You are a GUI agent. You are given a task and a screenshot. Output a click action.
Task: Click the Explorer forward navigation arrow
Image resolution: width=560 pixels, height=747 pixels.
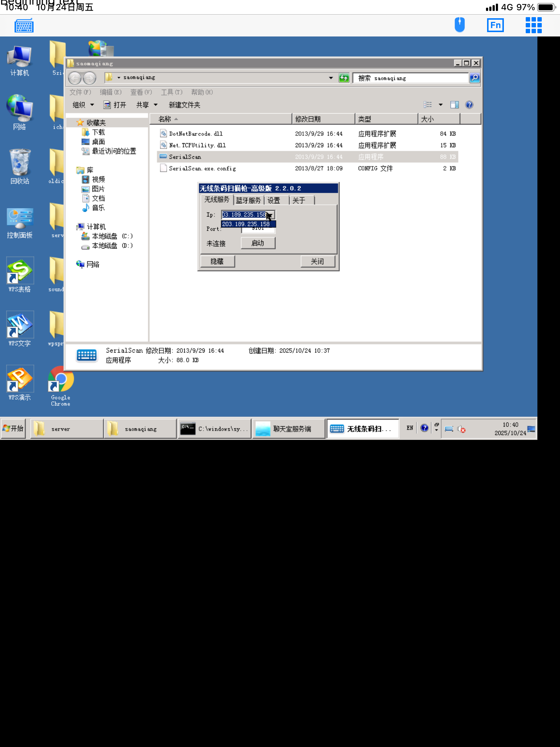tap(89, 78)
